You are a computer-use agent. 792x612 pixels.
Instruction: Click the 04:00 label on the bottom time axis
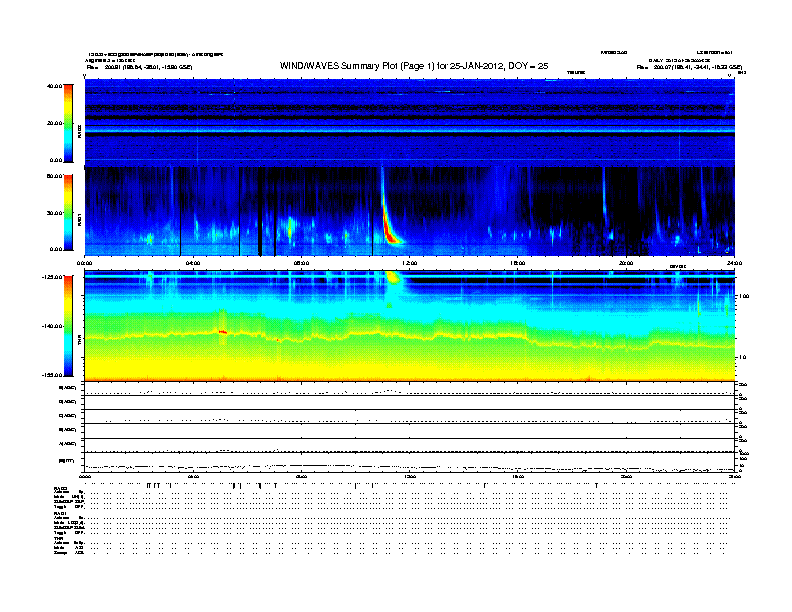pos(193,476)
